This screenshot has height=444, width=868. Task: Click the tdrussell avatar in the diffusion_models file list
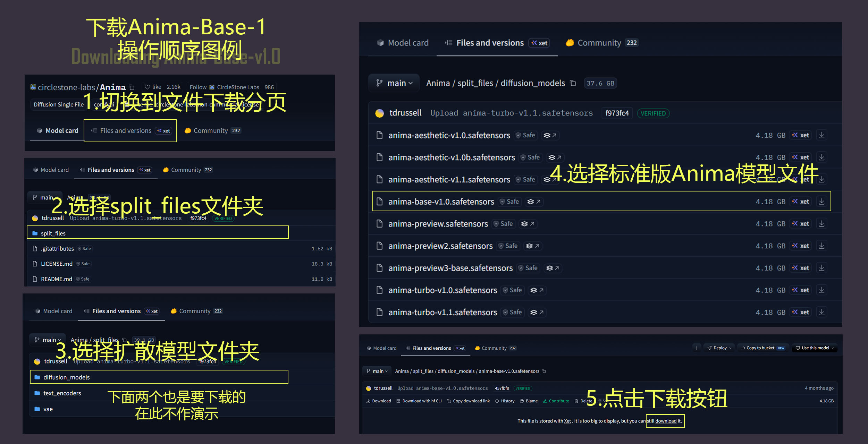tap(379, 113)
